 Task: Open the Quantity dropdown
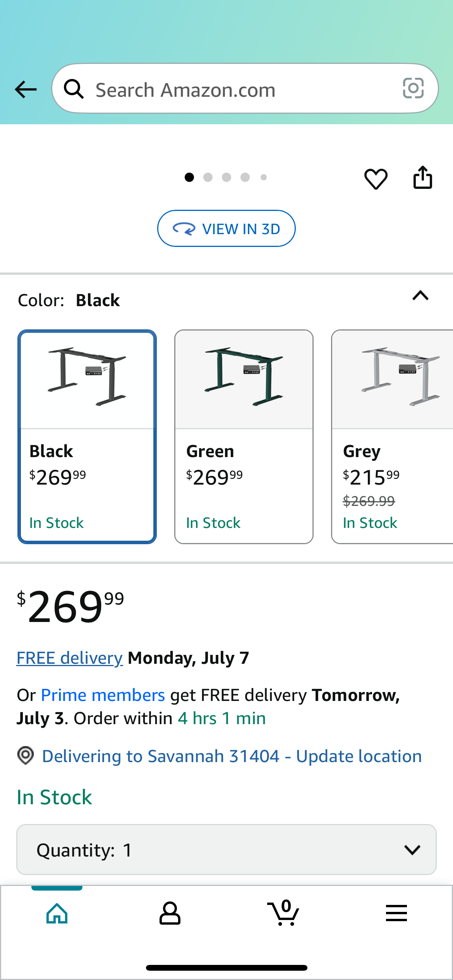(226, 850)
